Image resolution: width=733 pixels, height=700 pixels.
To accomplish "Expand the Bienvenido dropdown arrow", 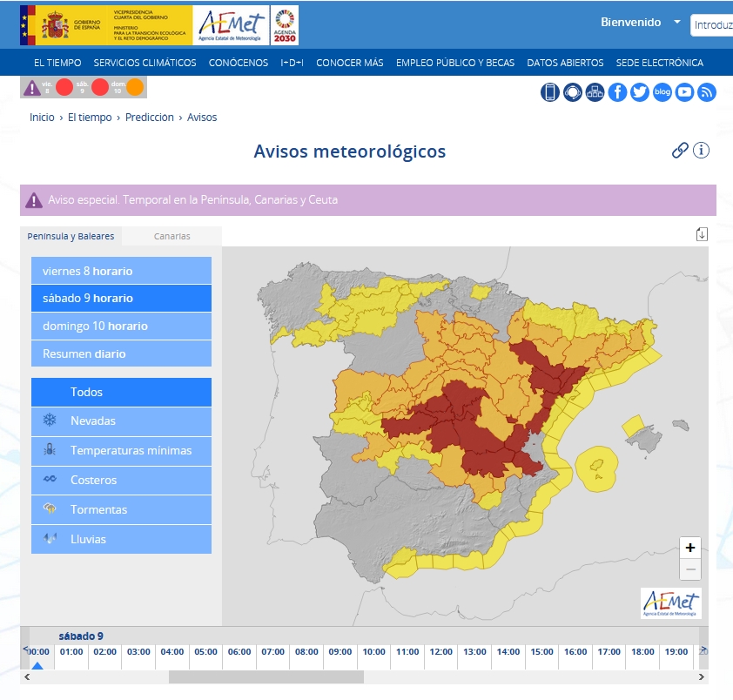I will click(x=677, y=22).
